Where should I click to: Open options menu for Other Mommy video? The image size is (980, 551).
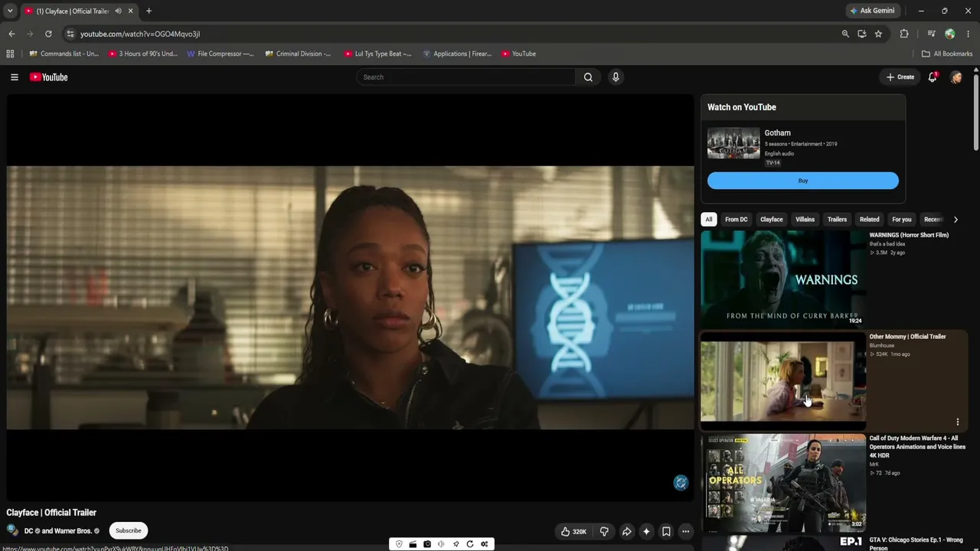click(957, 422)
